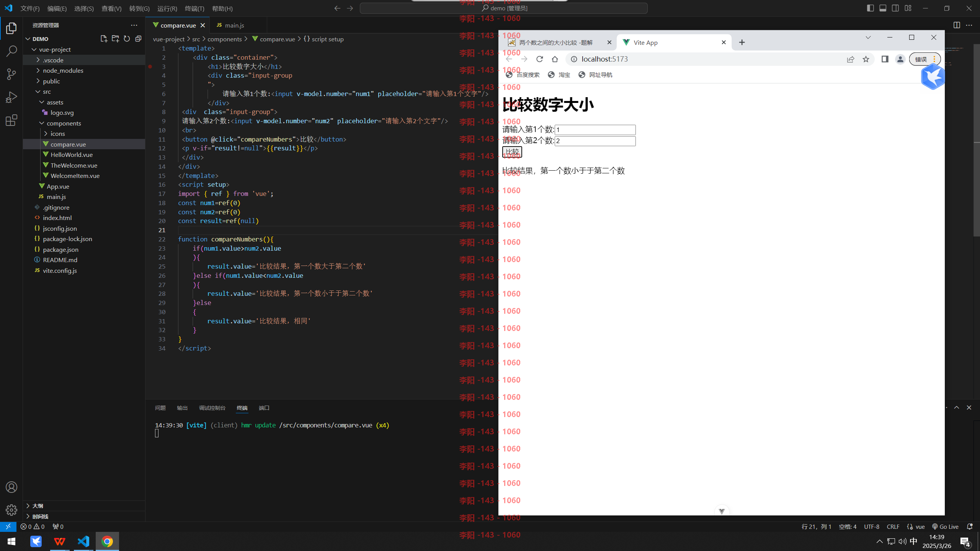
Task: Open Chrome side panel
Action: (x=885, y=59)
